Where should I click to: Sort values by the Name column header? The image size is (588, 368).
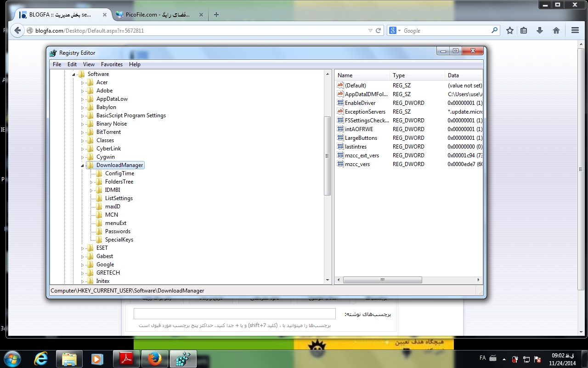[x=363, y=75]
